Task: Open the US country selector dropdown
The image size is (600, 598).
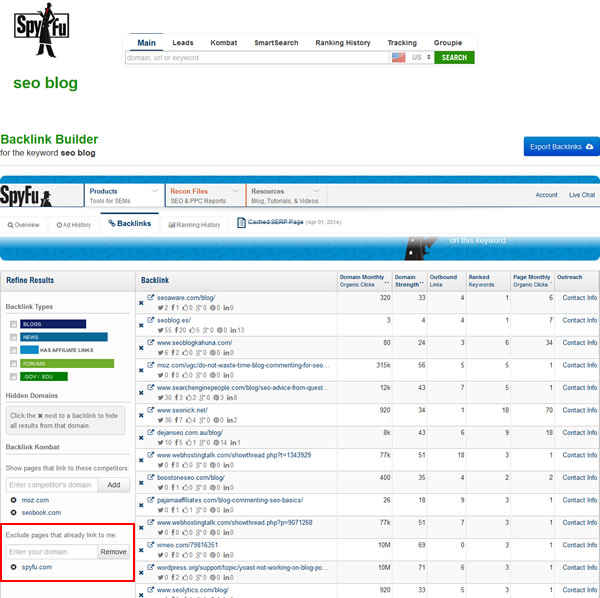Action: coord(421,57)
